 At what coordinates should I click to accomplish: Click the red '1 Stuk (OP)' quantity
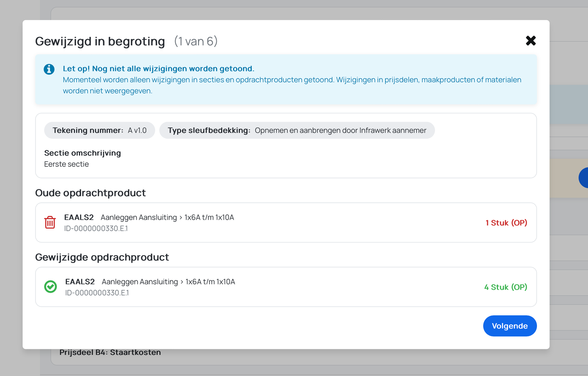pyautogui.click(x=506, y=223)
